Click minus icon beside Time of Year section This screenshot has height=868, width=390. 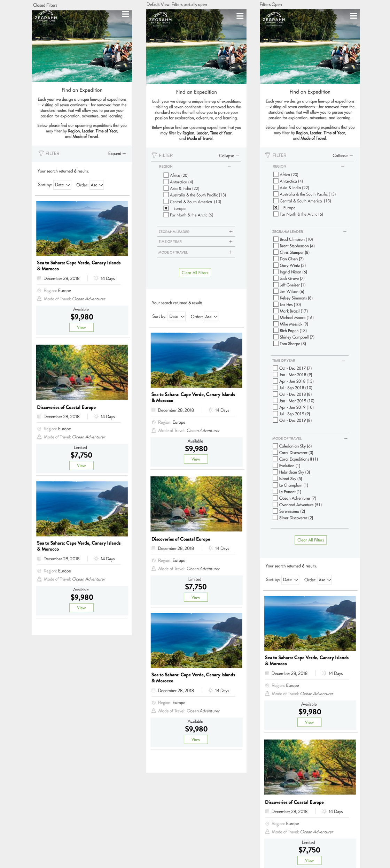(x=344, y=361)
